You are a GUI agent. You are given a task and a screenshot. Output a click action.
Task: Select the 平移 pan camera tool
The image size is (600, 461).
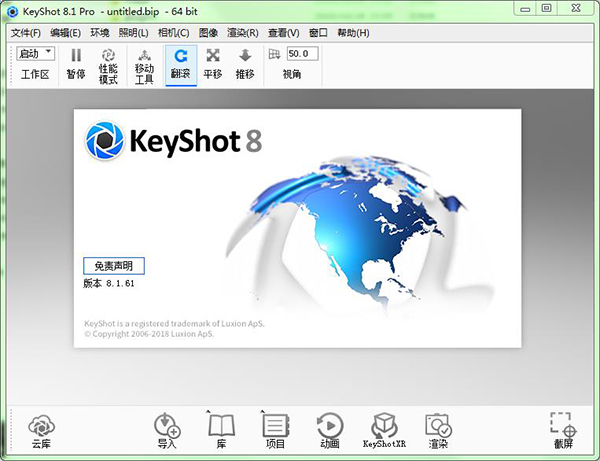[213, 64]
